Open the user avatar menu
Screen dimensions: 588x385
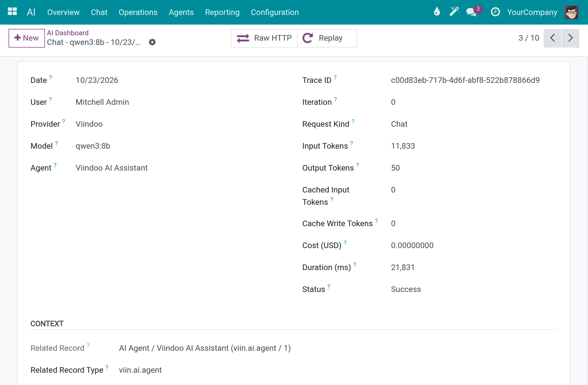tap(571, 12)
